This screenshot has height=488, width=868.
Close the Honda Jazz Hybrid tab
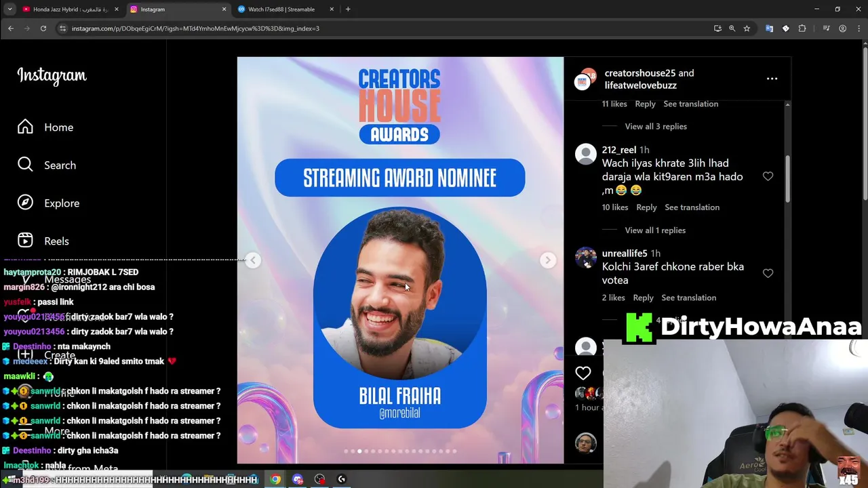117,9
